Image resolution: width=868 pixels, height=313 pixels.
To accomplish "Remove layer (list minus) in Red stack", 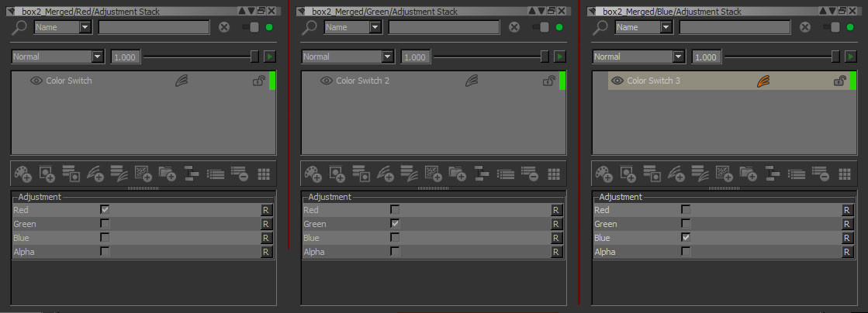I will pyautogui.click(x=239, y=174).
